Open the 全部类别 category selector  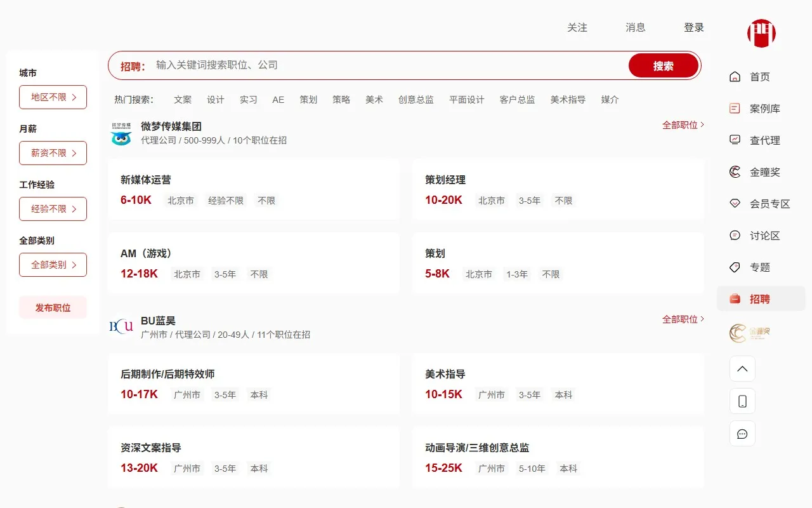pos(53,264)
